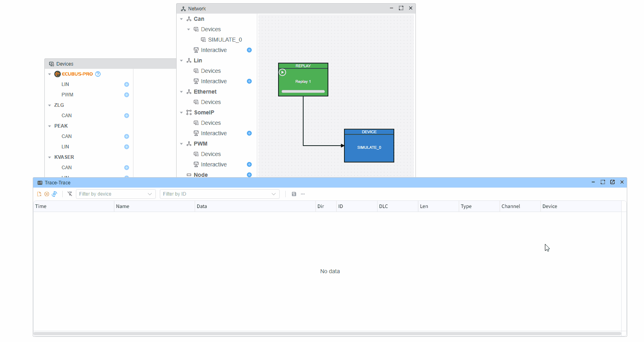Collapse the PEAK device group
This screenshot has height=342, width=644.
tap(50, 126)
